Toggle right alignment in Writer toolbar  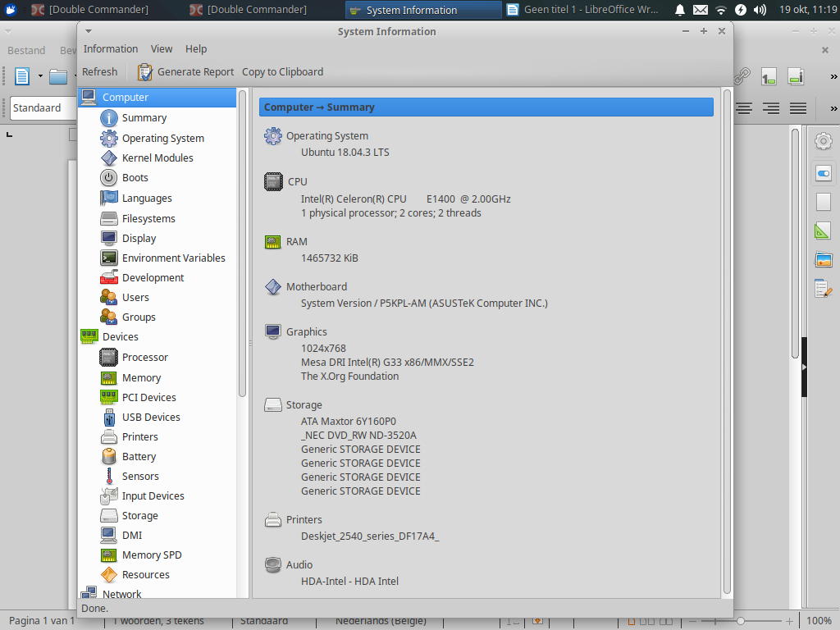coord(771,108)
